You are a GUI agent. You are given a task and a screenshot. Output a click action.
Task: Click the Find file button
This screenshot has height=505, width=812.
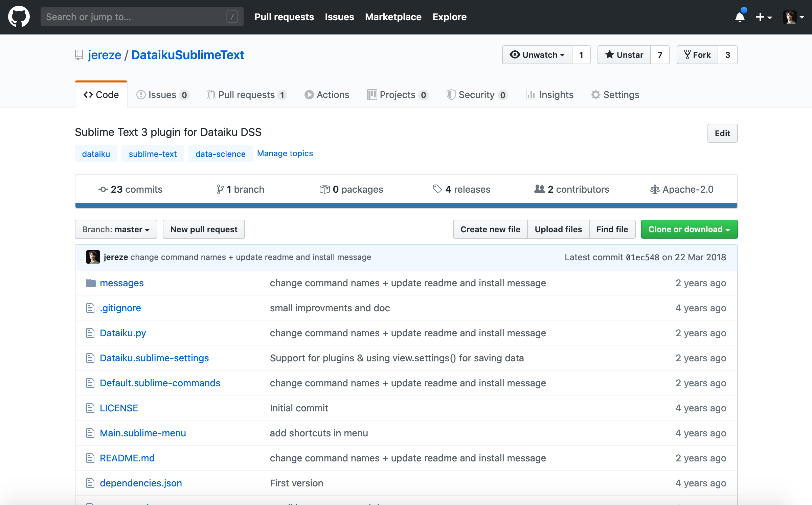point(612,229)
